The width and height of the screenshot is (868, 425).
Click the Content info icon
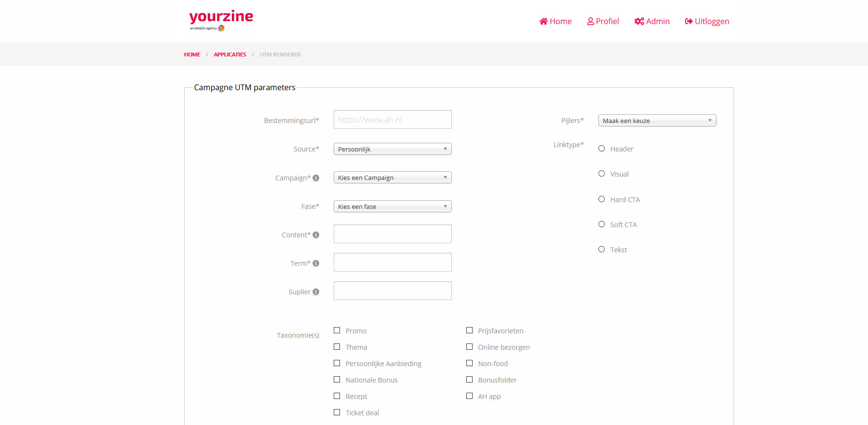[x=316, y=235]
